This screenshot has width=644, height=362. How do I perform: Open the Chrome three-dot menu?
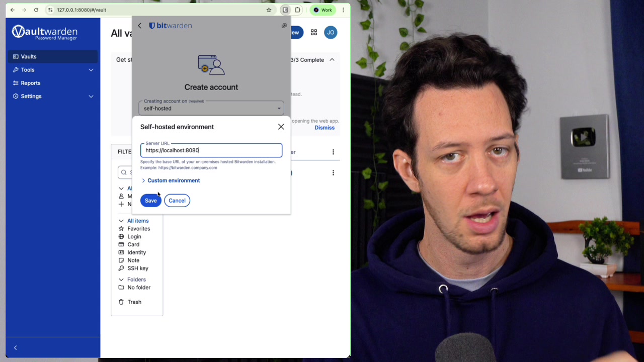click(343, 10)
